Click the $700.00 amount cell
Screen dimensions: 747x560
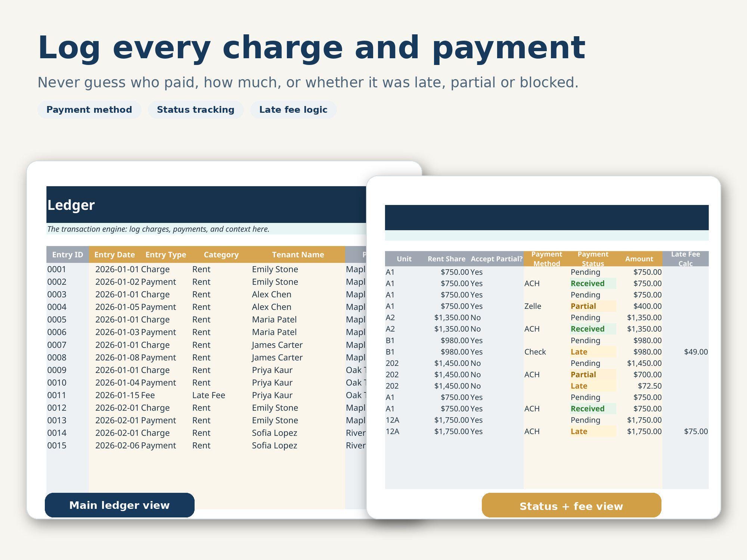[647, 374]
